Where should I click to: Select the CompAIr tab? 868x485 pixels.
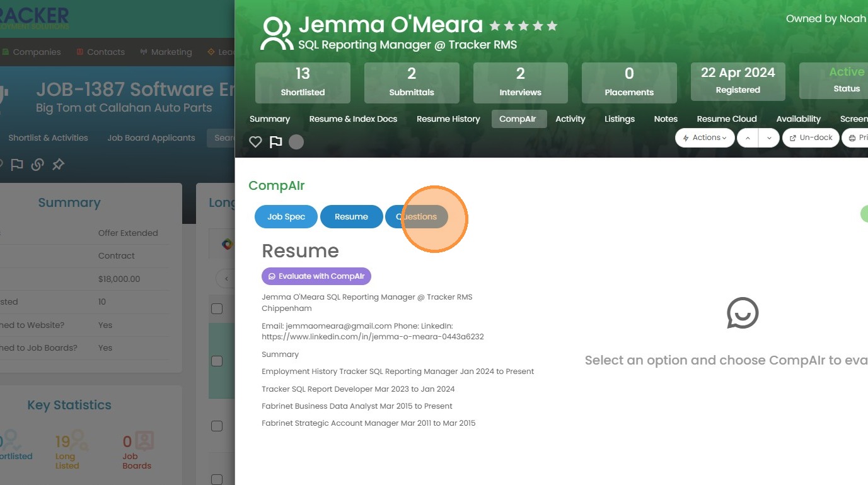(x=518, y=119)
